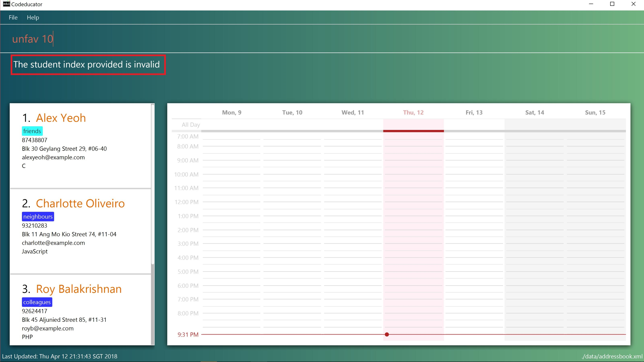Click the student list scrollbar thumb

pyautogui.click(x=153, y=184)
